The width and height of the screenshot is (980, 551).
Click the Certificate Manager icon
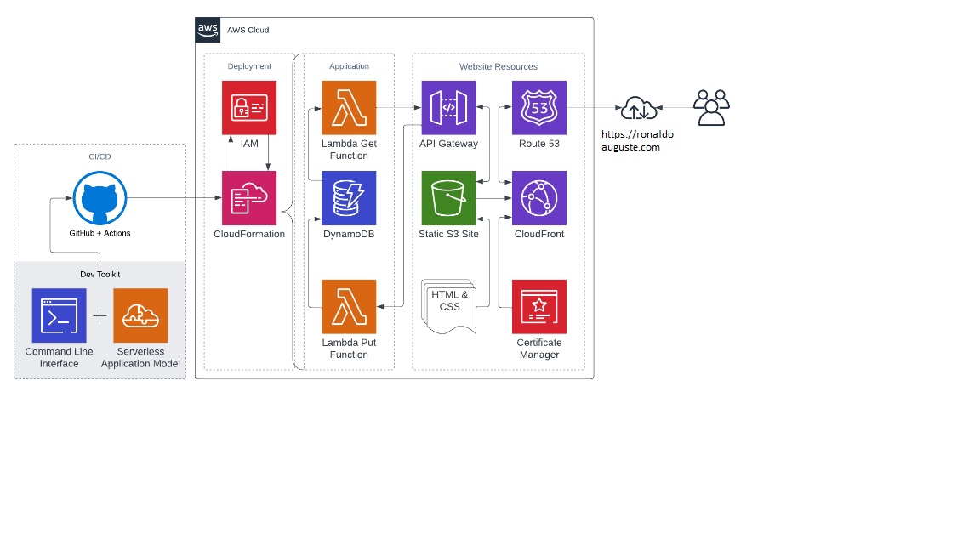(x=539, y=307)
